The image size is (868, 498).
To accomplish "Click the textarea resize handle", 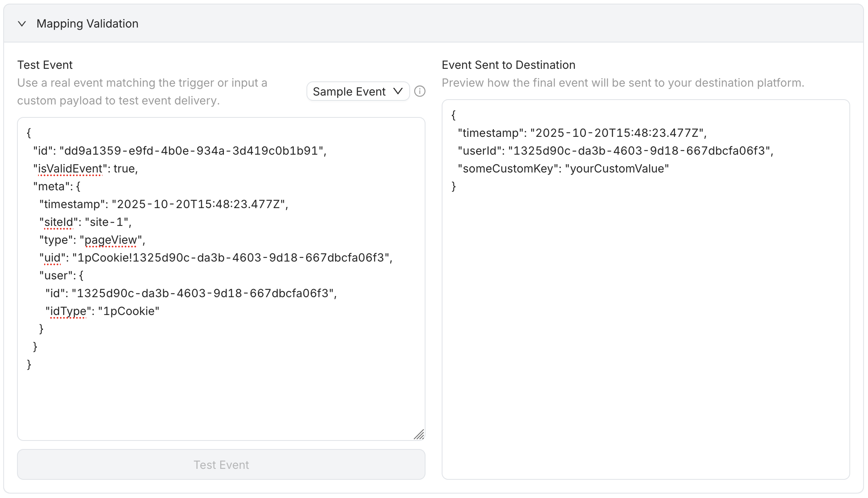I will pyautogui.click(x=419, y=434).
